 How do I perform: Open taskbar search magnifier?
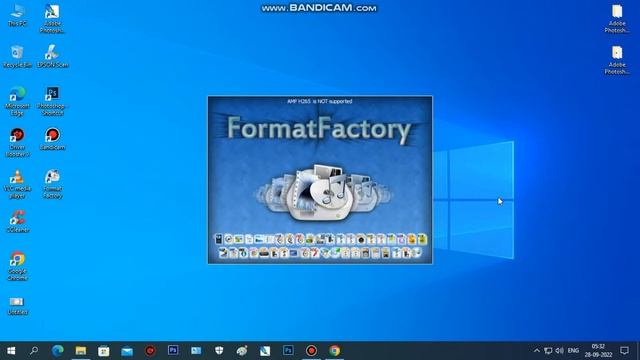coord(34,351)
